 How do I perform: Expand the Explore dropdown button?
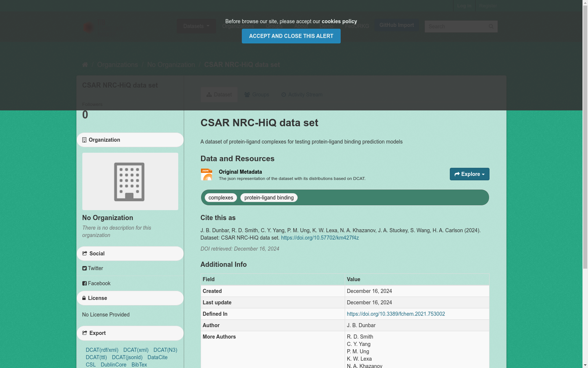coord(469,174)
